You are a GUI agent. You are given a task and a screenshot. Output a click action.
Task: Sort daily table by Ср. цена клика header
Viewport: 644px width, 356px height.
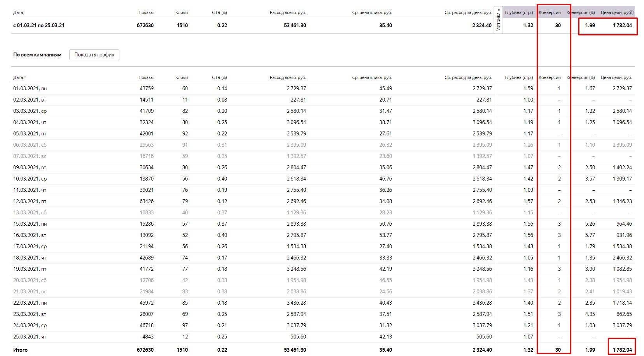tap(372, 77)
